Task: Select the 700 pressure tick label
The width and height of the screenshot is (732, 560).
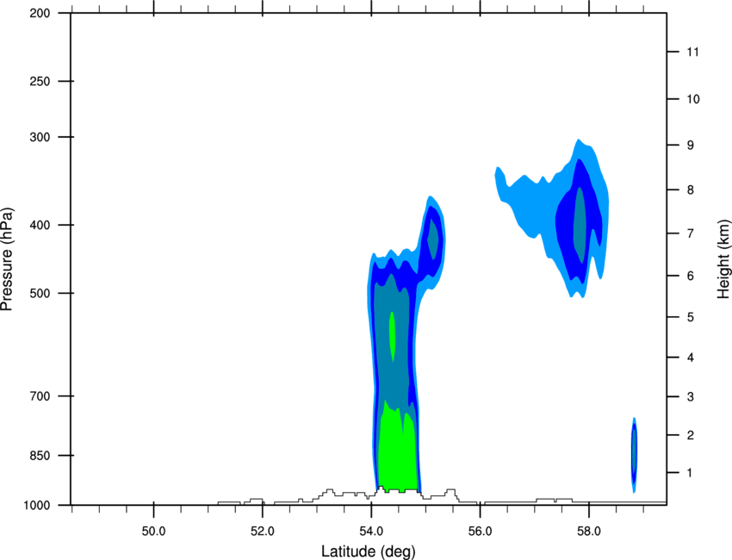Action: coord(40,396)
